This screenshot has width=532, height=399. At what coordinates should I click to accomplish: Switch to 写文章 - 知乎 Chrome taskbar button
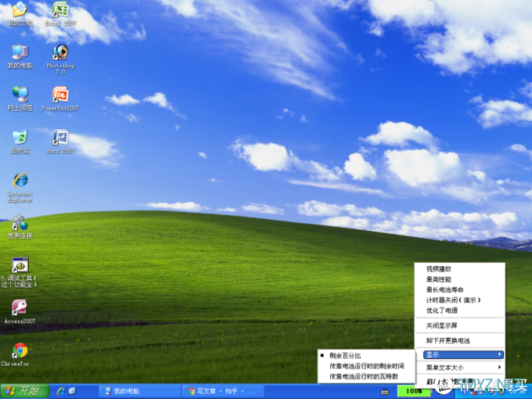223,391
